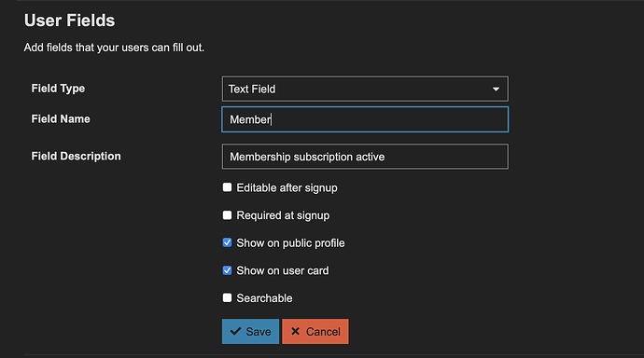The width and height of the screenshot is (644, 358).
Task: Enable the Editable after signup checkbox
Action: (227, 187)
